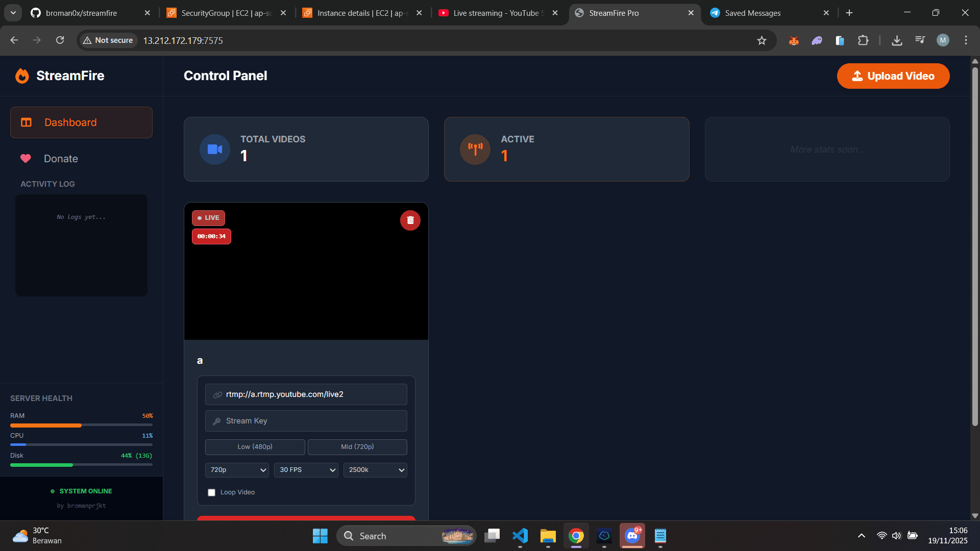
Task: Open the 30 FPS framerate dropdown
Action: [x=306, y=470]
